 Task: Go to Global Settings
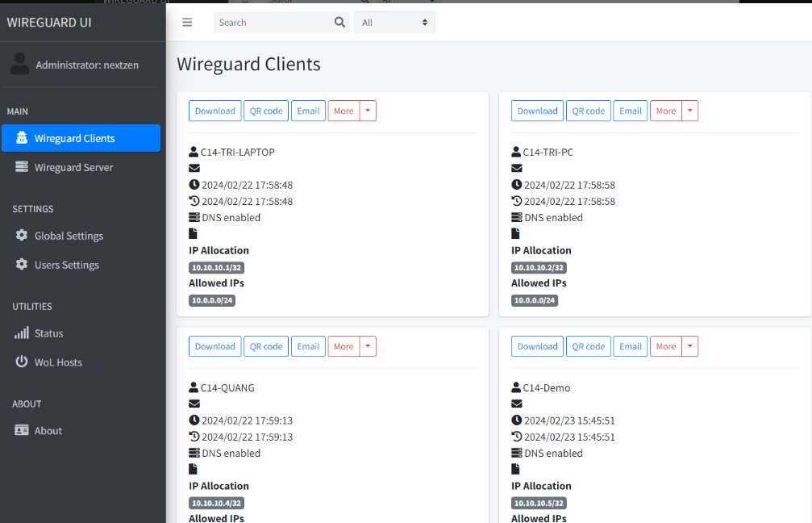click(81, 236)
